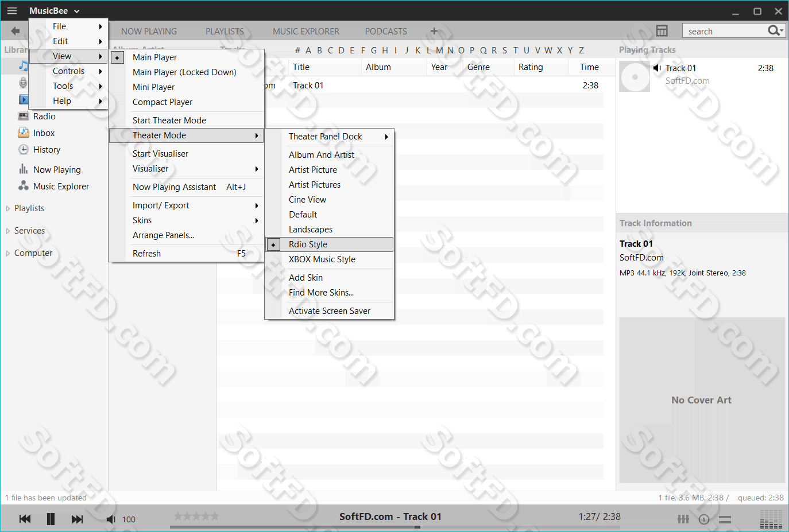Image resolution: width=789 pixels, height=532 pixels.
Task: Click Refresh menu entry
Action: pyautogui.click(x=187, y=254)
